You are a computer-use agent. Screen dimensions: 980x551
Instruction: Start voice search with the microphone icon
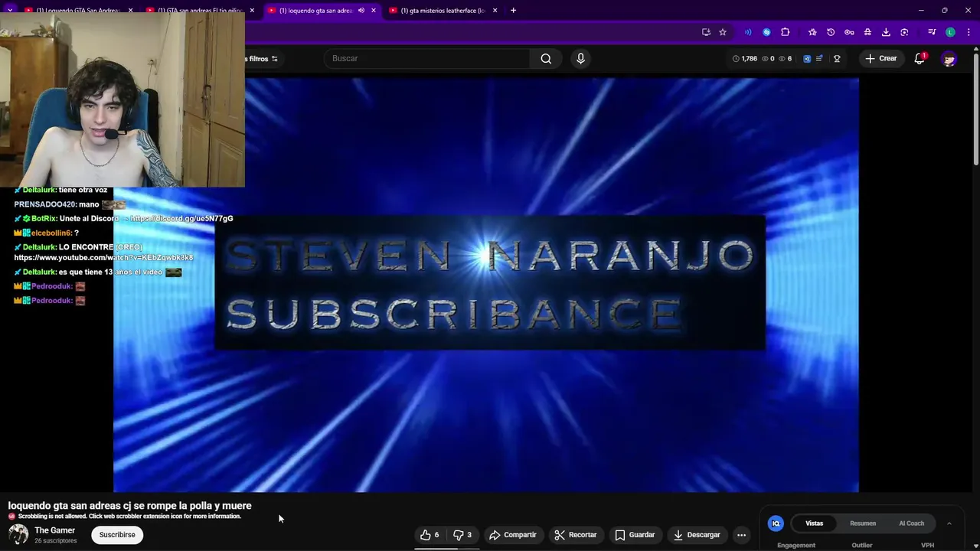tap(580, 59)
